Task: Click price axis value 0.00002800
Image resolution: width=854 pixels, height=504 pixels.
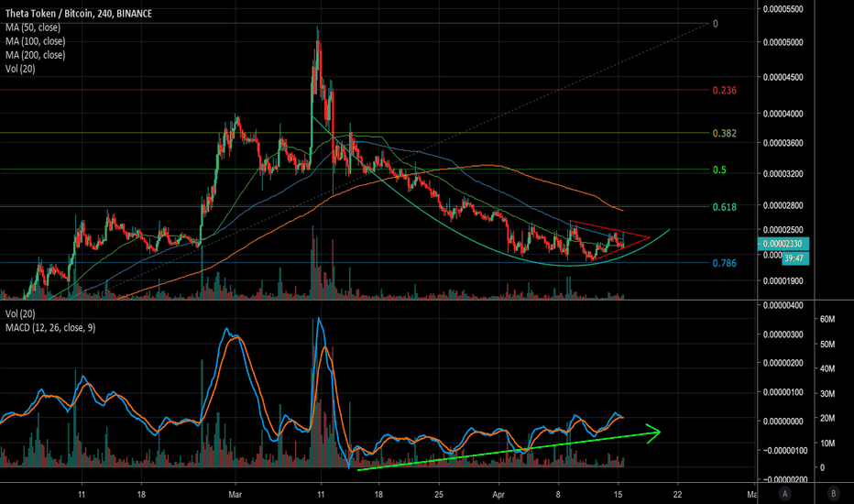Action: [x=783, y=205]
